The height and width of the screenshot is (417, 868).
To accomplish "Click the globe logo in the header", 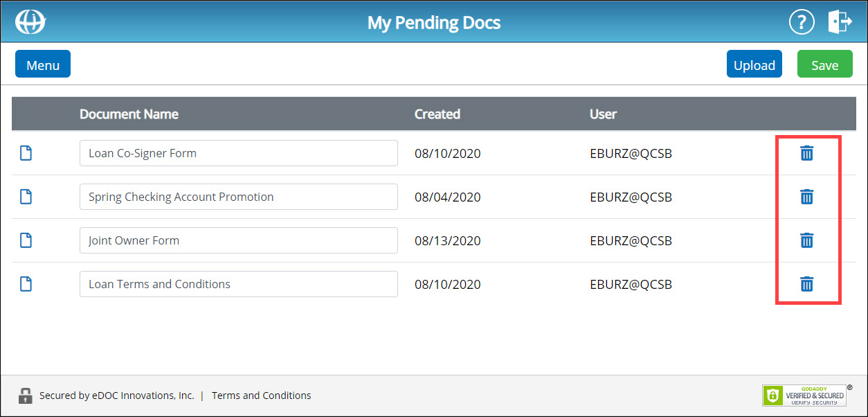I will (29, 21).
